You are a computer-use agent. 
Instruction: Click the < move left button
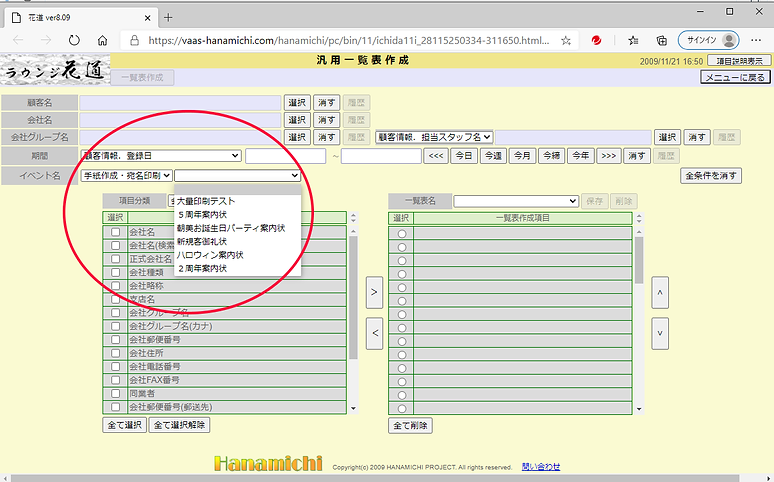click(x=374, y=333)
